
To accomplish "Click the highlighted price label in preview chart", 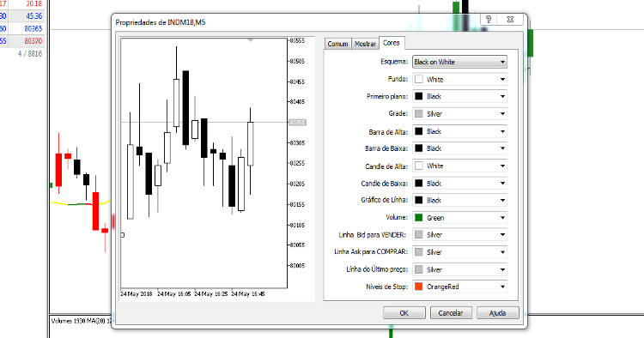I will [298, 122].
